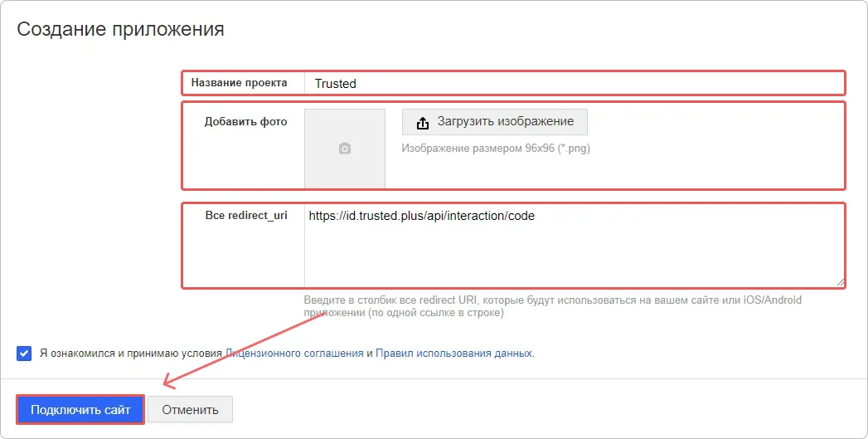Click the Название проекта label
868x439 pixels.
(x=239, y=83)
